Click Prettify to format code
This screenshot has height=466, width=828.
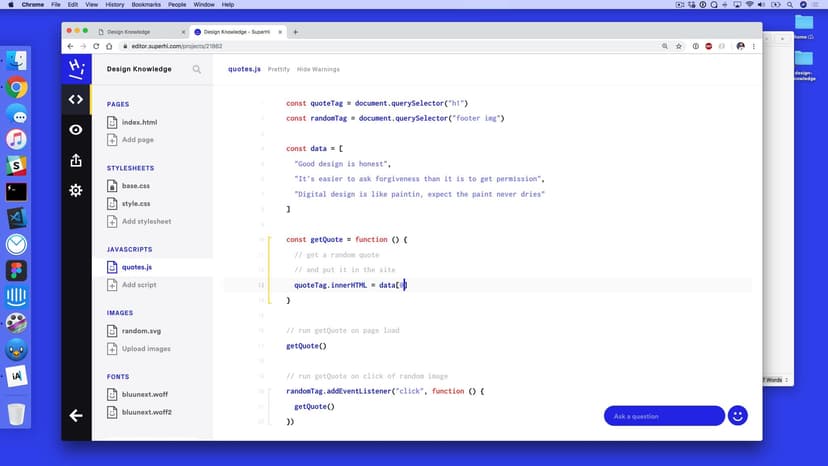(x=279, y=69)
